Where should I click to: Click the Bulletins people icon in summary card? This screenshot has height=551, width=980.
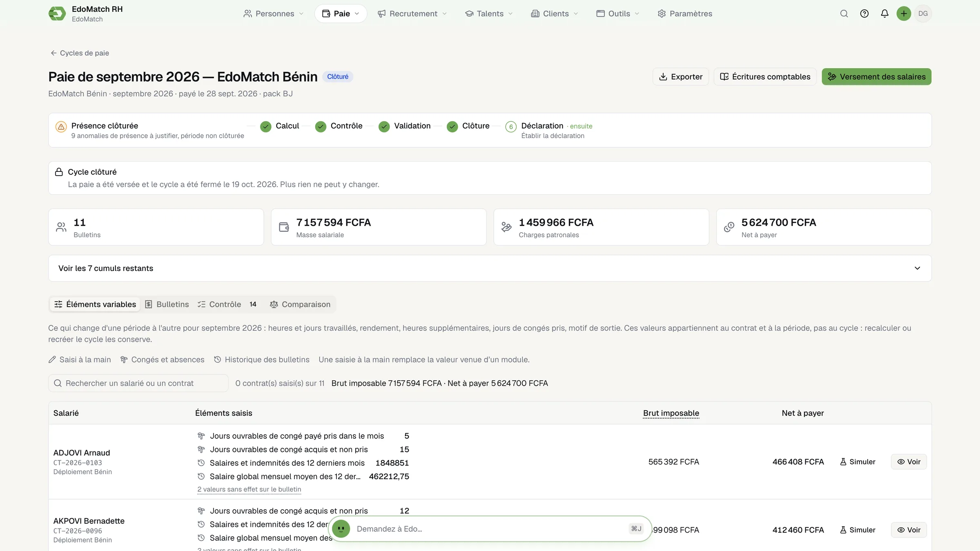61,227
